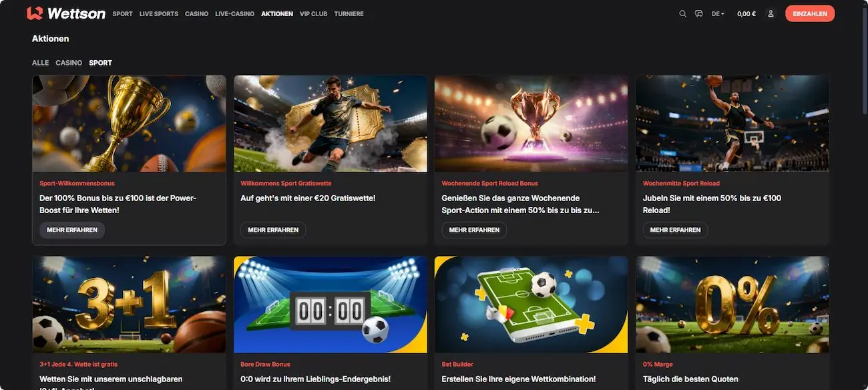Click MEHR ERFAHREN for €20 Gratiswette
The width and height of the screenshot is (868, 390).
[x=273, y=230]
